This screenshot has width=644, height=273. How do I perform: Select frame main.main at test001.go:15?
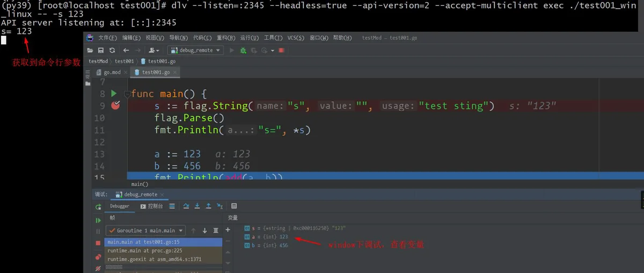(163, 242)
